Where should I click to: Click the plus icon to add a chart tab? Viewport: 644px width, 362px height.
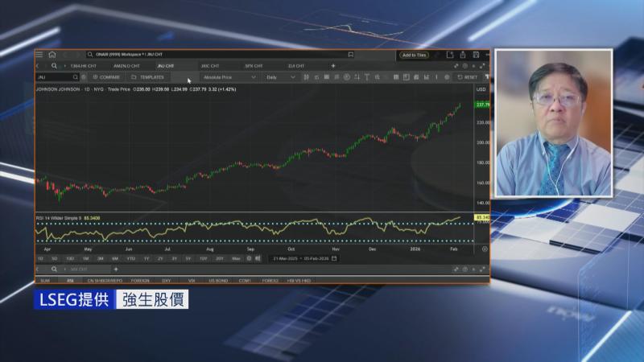(x=333, y=65)
